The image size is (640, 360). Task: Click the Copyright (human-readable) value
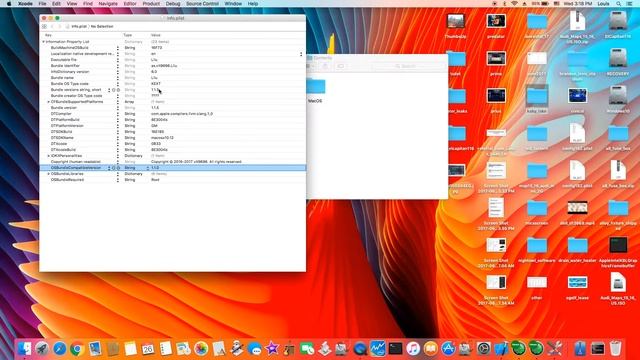(x=196, y=162)
